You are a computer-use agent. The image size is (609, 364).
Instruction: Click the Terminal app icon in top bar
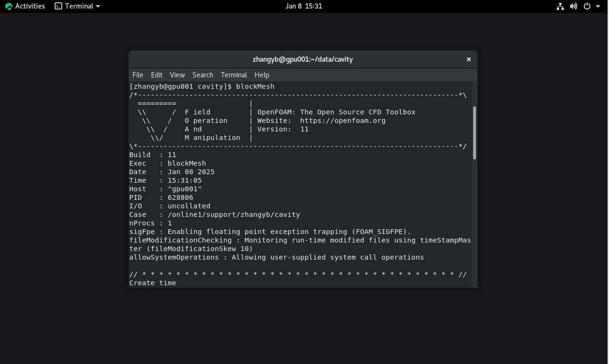58,6
